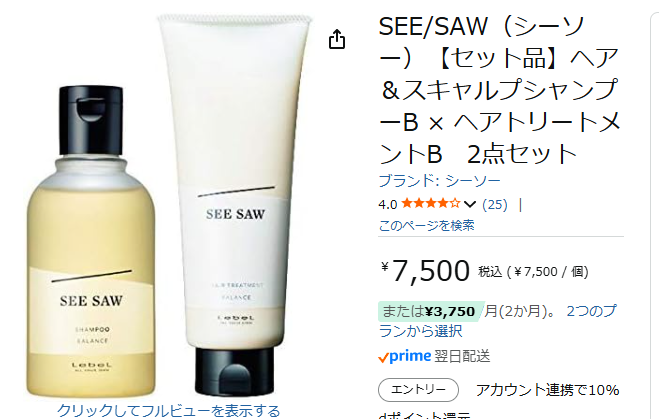
Task: Click このページを検索 link
Action: pyautogui.click(x=427, y=226)
